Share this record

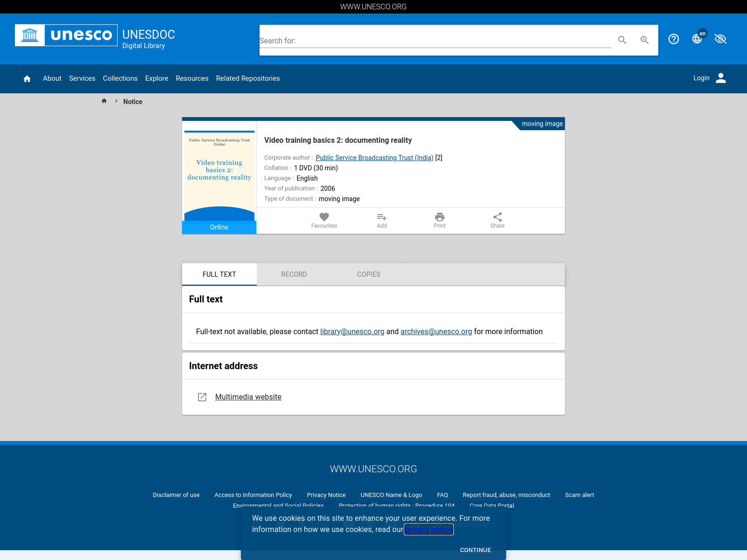pos(497,220)
